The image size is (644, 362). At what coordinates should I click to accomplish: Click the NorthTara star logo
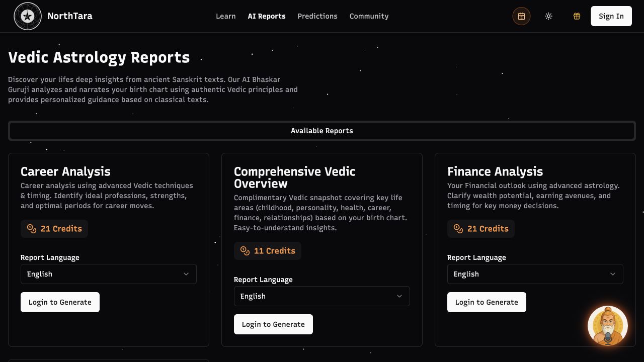pos(28,16)
